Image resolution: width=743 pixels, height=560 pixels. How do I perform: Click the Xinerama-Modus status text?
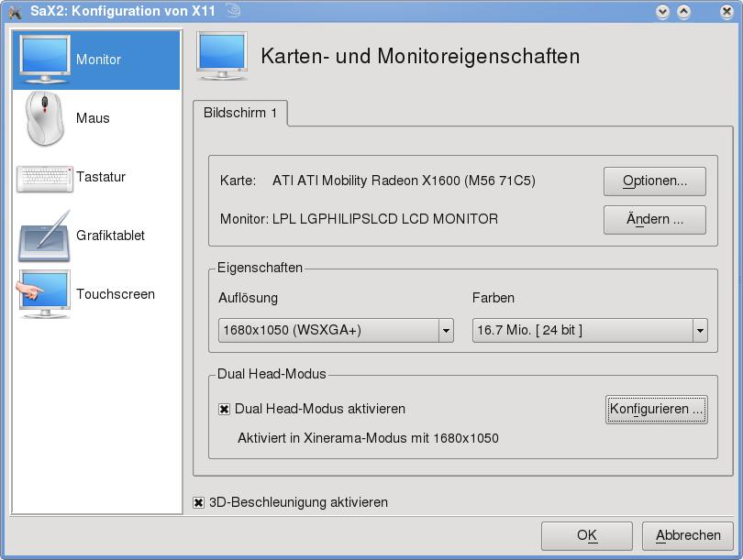(368, 438)
